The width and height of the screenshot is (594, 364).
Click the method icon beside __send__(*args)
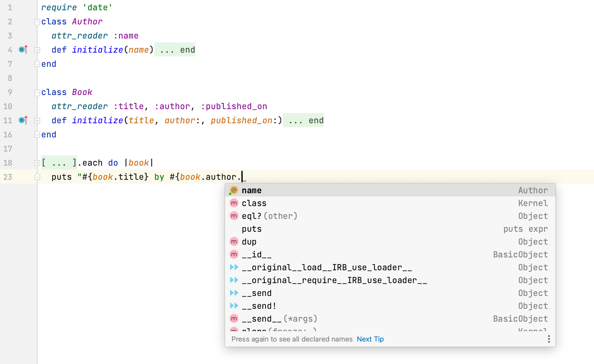click(234, 318)
